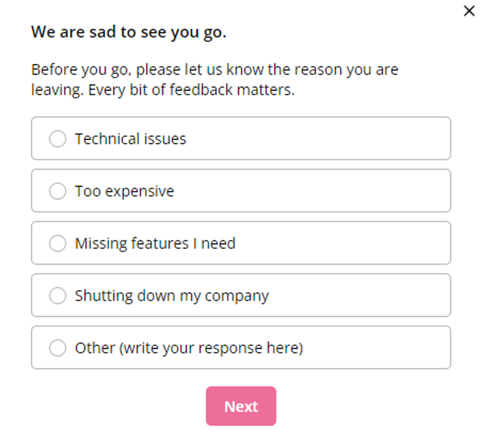Click Next to submit your feedback
The image size is (482, 448).
[241, 406]
